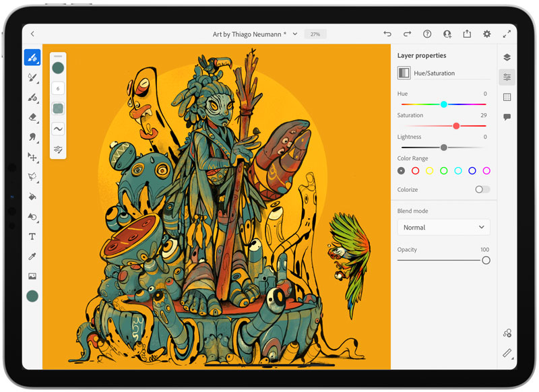Change brush size value 6
This screenshot has width=539, height=392.
pyautogui.click(x=58, y=89)
